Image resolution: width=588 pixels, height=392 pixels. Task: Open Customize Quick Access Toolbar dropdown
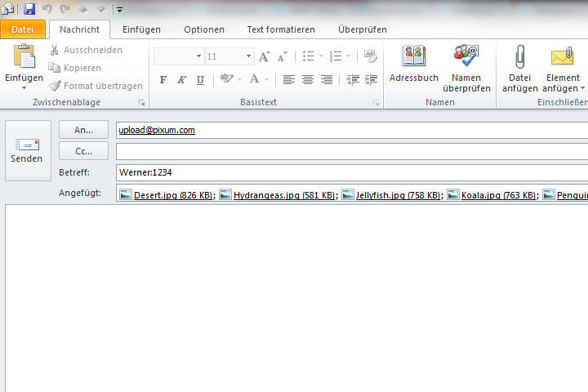coord(119,9)
